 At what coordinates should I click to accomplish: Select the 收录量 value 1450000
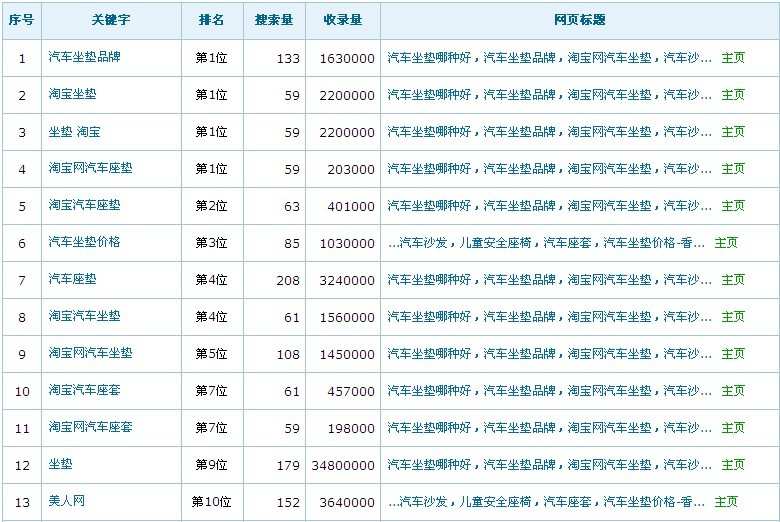347,355
